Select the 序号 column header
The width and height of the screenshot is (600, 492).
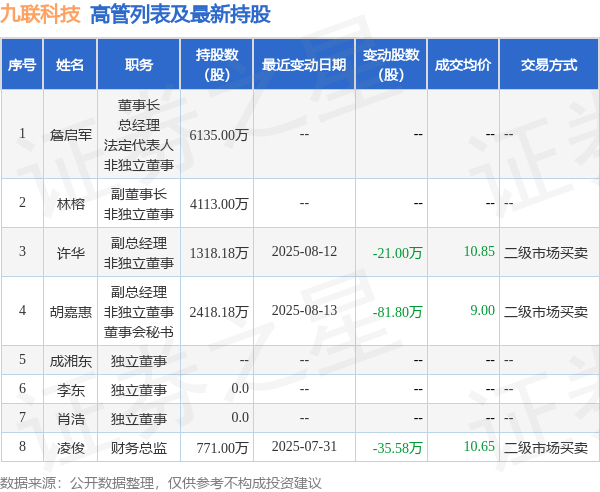(22, 64)
